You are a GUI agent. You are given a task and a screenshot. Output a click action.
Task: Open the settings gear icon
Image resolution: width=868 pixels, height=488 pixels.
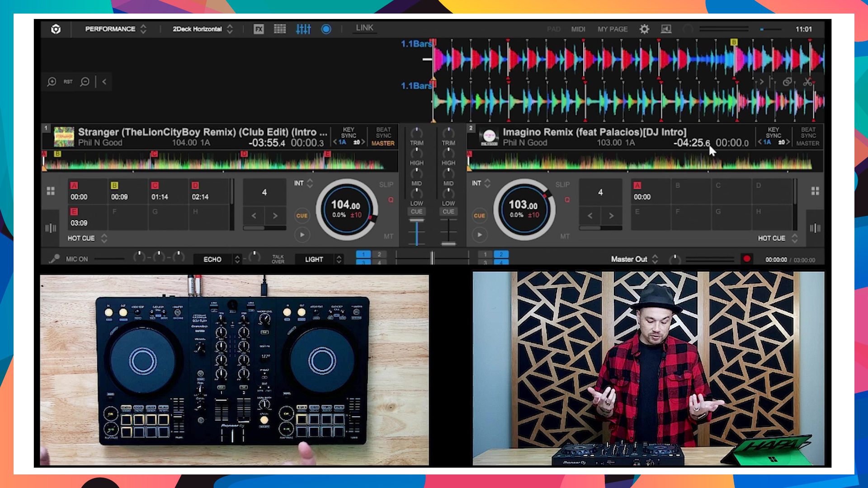(x=644, y=29)
